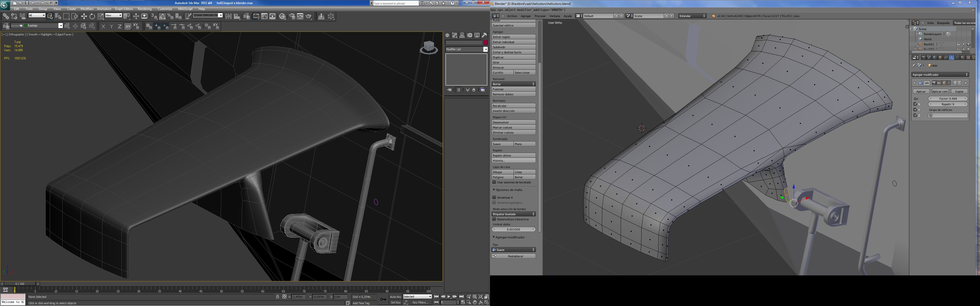Image resolution: width=980 pixels, height=306 pixels.
Task: Adjust the Factor 0.486 slider field
Action: [948, 98]
